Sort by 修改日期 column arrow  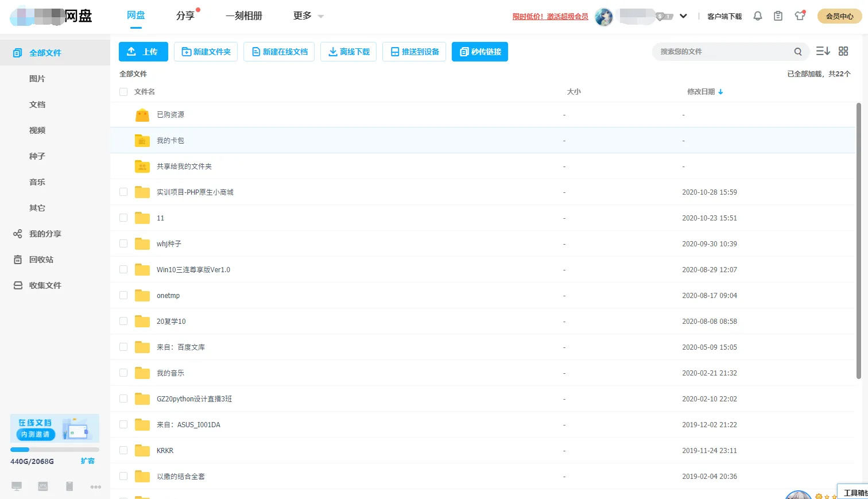tap(720, 92)
